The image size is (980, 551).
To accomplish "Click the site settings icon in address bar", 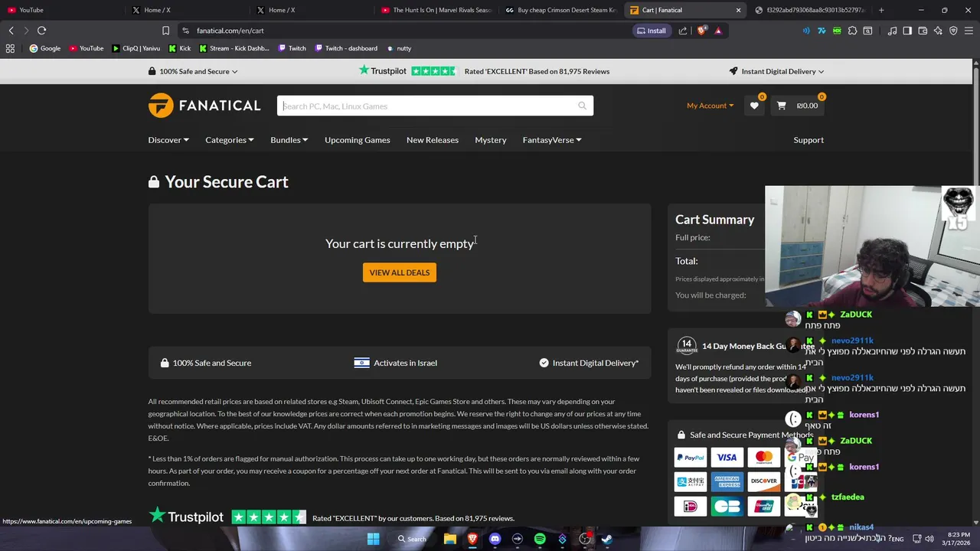I will pyautogui.click(x=185, y=31).
